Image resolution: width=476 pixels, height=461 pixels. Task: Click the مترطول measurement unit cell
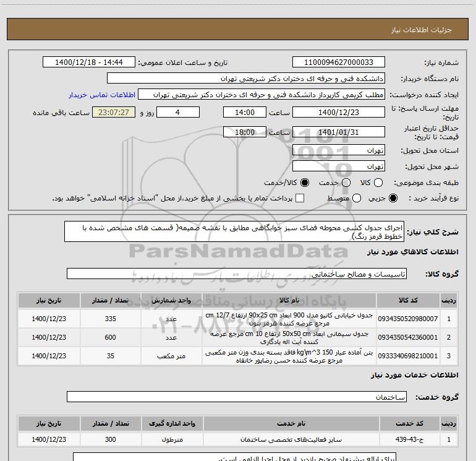pyautogui.click(x=172, y=440)
